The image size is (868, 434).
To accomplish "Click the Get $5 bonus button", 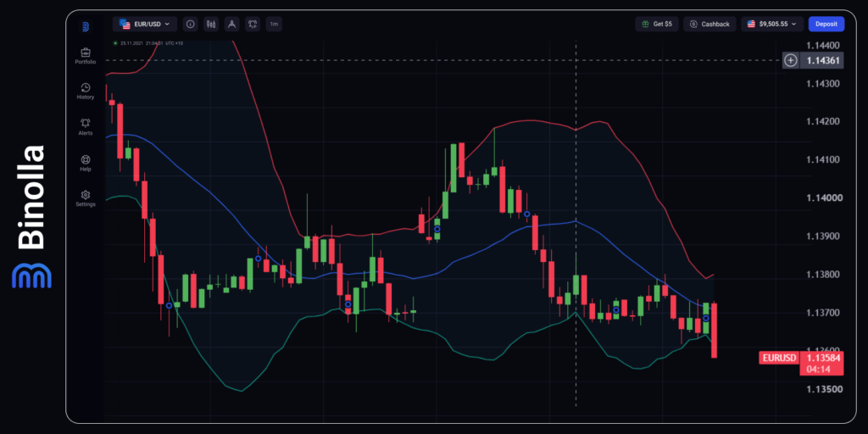I will pos(657,25).
